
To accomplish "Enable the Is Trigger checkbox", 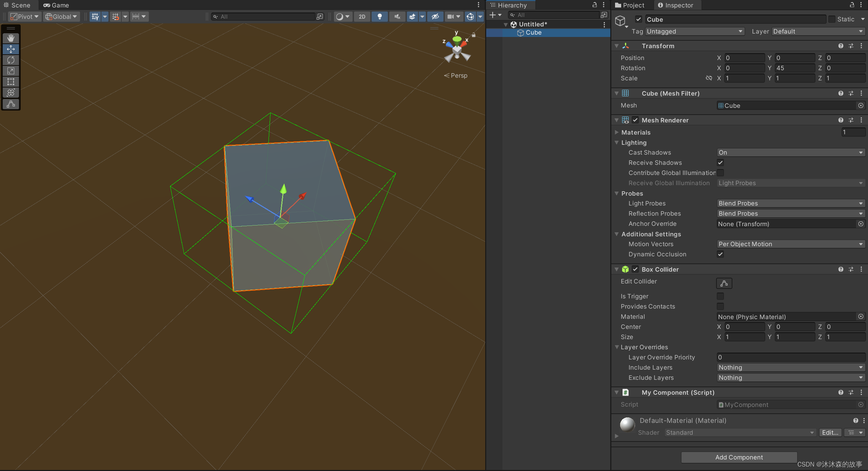I will (x=721, y=296).
